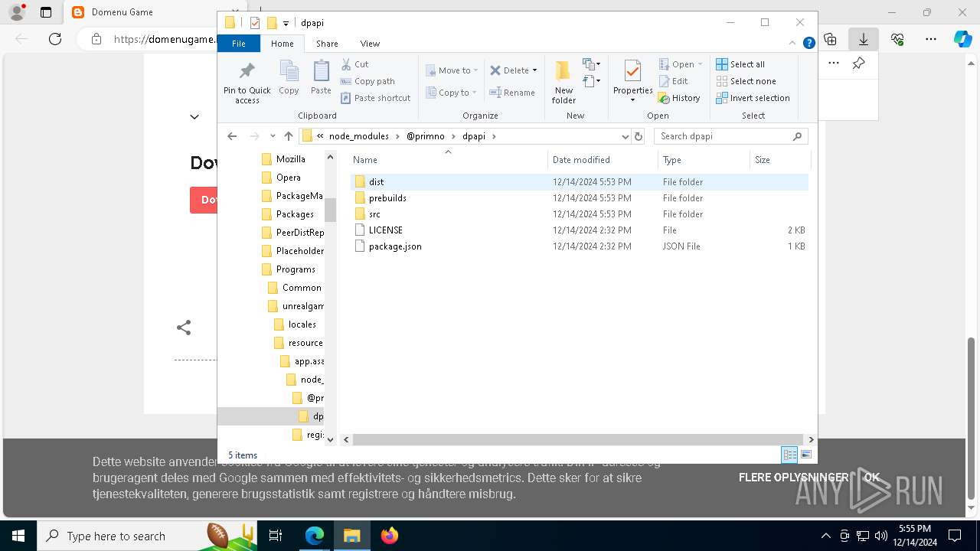Image resolution: width=980 pixels, height=551 pixels.
Task: Click Cut in Clipboard group
Action: (354, 64)
